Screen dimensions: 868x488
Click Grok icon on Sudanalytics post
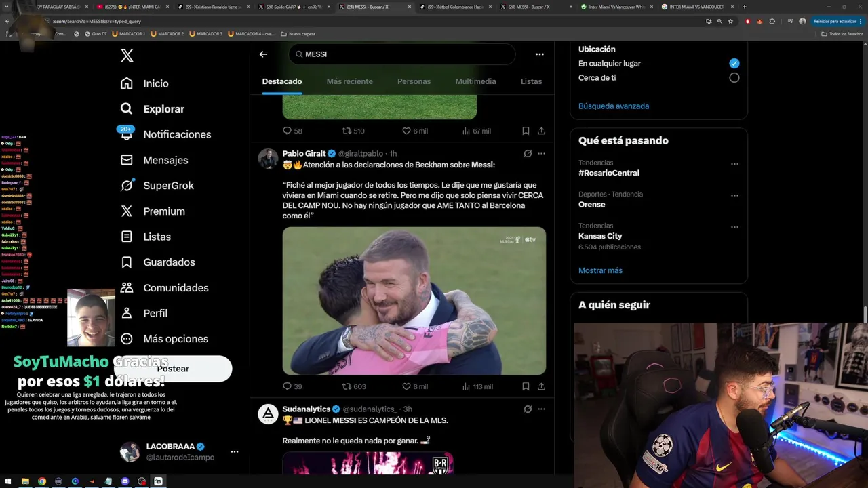click(x=528, y=409)
